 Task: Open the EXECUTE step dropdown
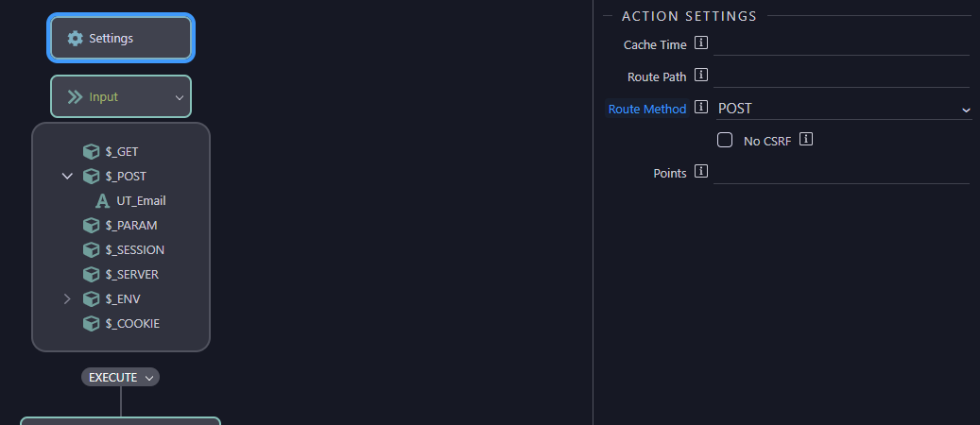click(x=120, y=378)
